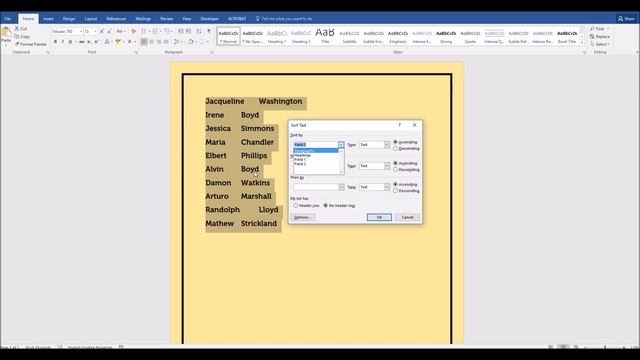Click the Tell me what you want box
Image resolution: width=640 pixels, height=360 pixels.
tap(284, 19)
